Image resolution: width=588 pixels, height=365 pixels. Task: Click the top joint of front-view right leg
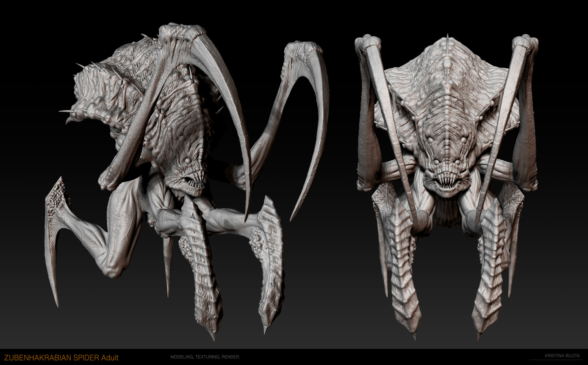pyautogui.click(x=525, y=42)
